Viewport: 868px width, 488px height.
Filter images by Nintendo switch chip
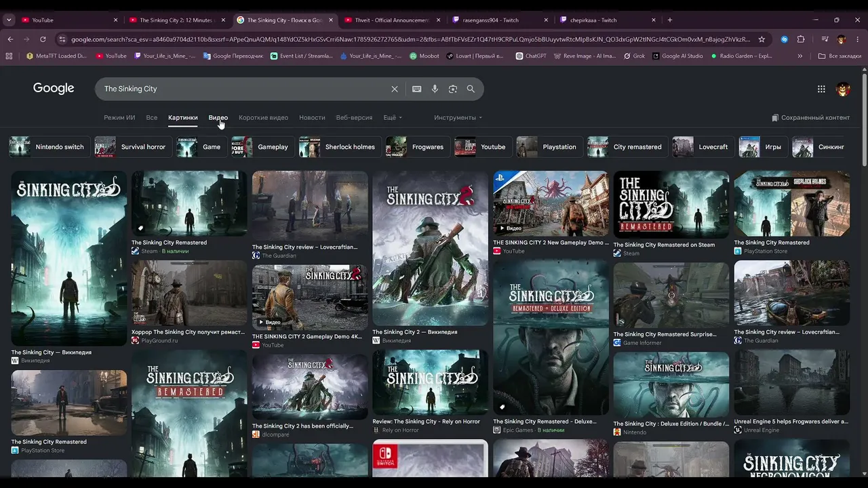click(49, 146)
